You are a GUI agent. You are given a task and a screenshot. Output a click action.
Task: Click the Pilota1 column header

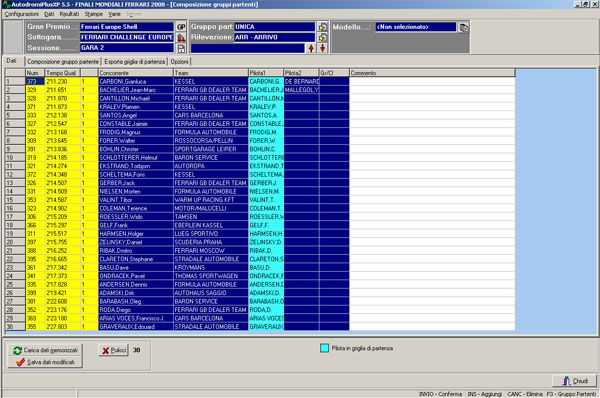coord(266,73)
